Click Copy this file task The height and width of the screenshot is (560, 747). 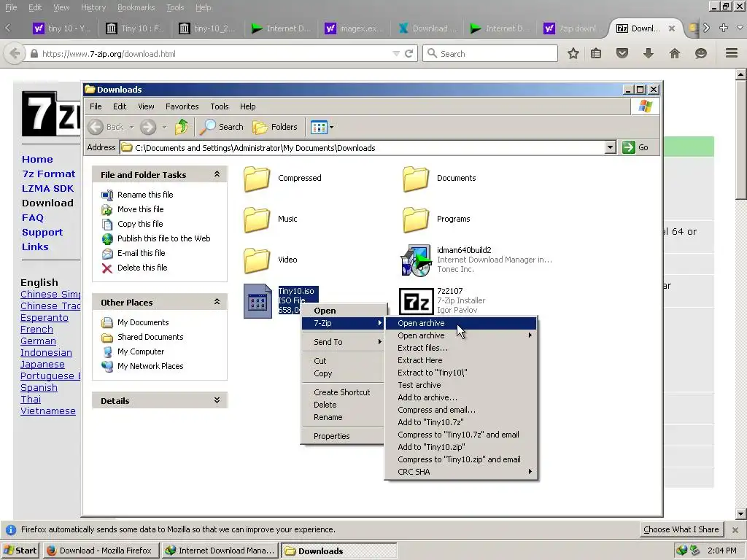(140, 224)
